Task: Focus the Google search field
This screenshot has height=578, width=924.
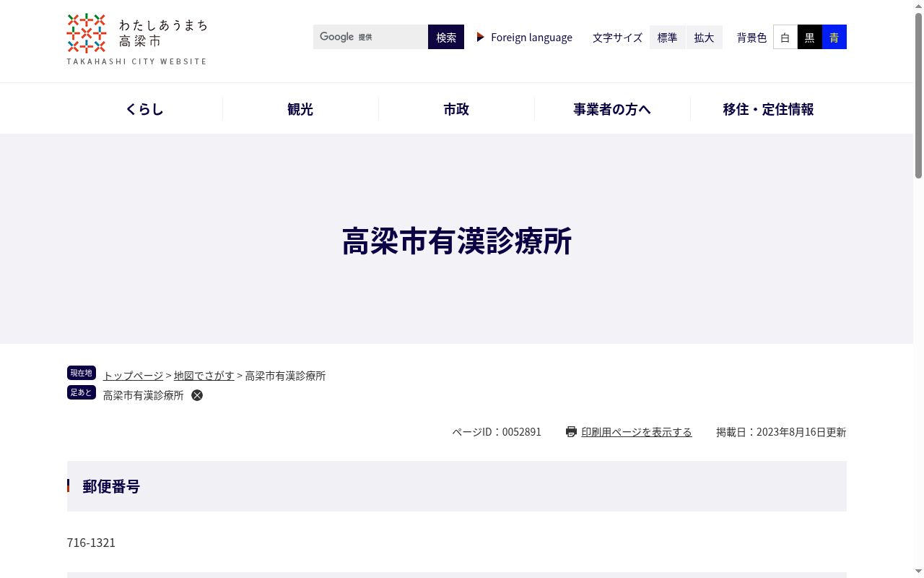Action: click(370, 37)
